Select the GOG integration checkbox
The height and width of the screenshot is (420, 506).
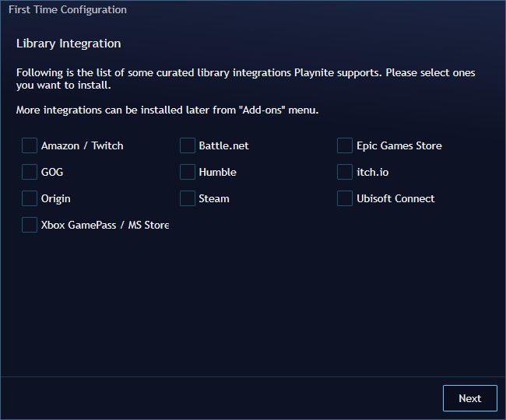(30, 172)
